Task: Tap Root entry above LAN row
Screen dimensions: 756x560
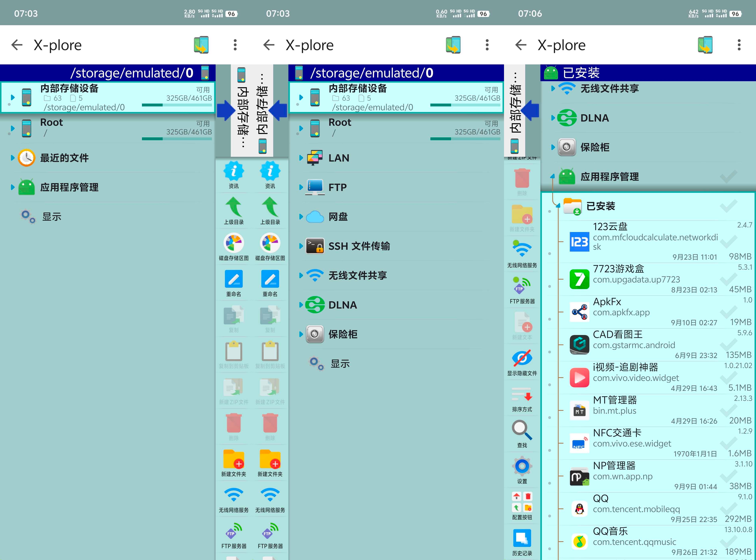Action: tap(396, 128)
